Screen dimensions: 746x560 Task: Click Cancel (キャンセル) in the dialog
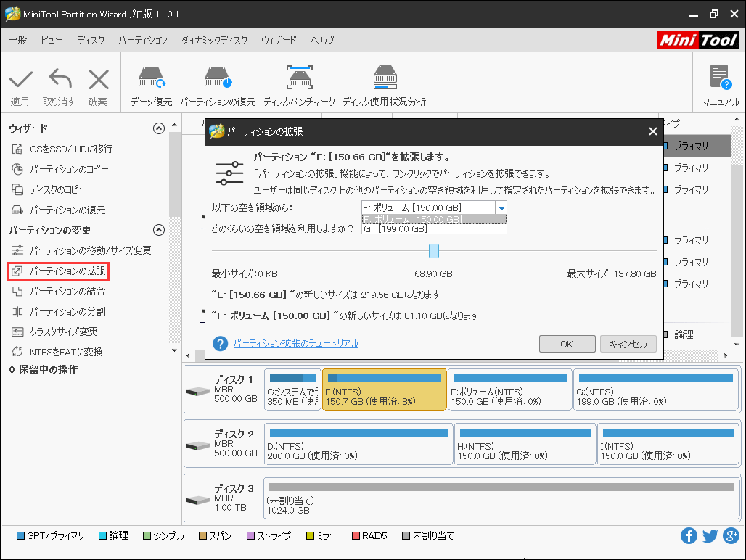tap(628, 344)
